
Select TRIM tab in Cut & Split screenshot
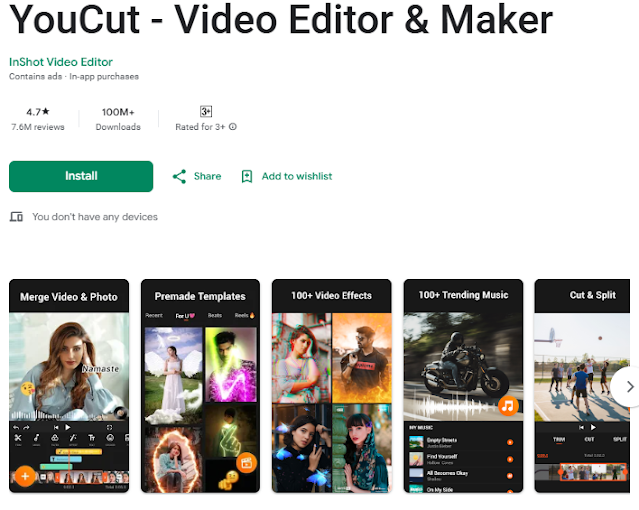tap(559, 439)
